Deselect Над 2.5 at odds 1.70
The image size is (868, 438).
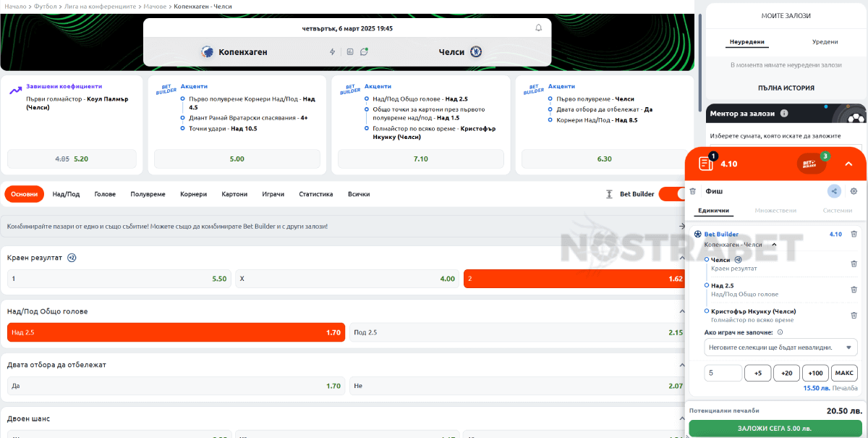tap(176, 332)
